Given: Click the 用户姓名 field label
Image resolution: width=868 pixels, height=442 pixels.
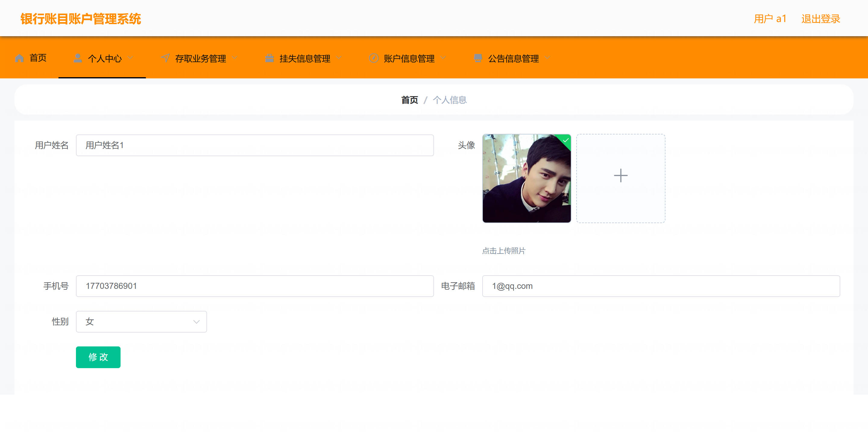Looking at the screenshot, I should (52, 145).
